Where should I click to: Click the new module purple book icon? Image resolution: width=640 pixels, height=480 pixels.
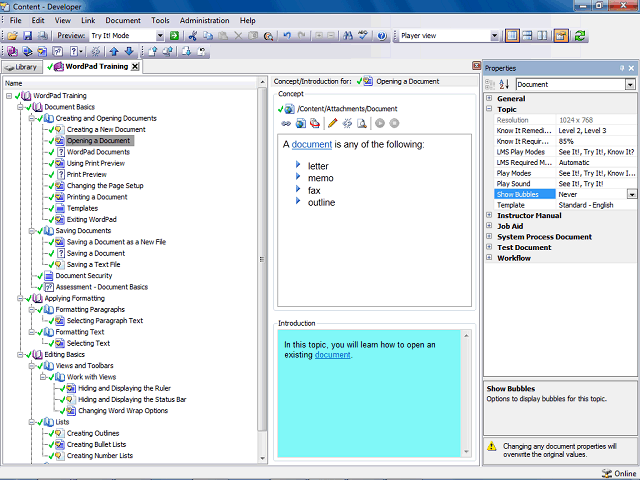[x=12, y=51]
